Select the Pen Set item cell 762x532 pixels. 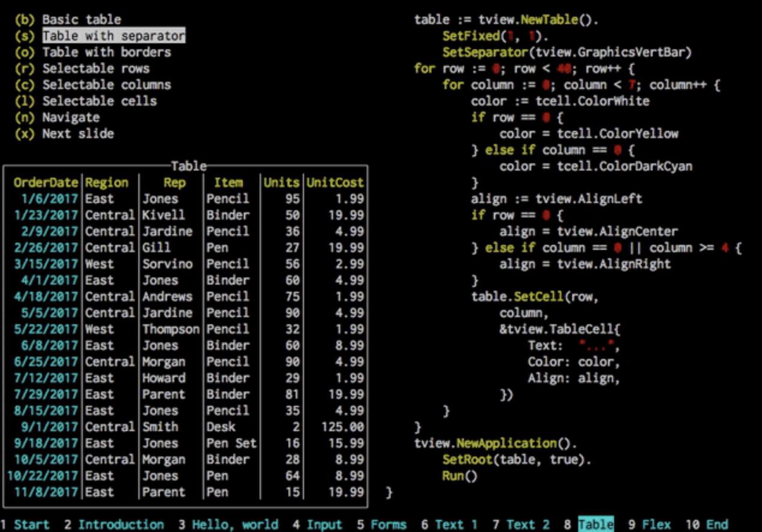(231, 443)
